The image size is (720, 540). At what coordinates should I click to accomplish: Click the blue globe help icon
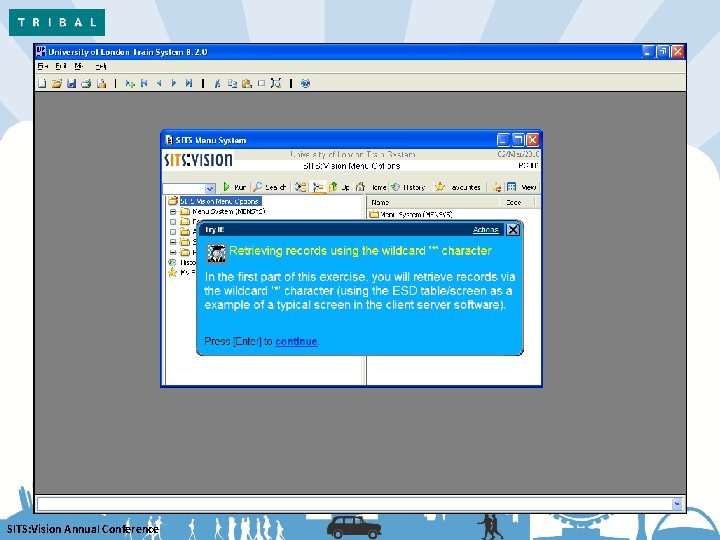(305, 83)
